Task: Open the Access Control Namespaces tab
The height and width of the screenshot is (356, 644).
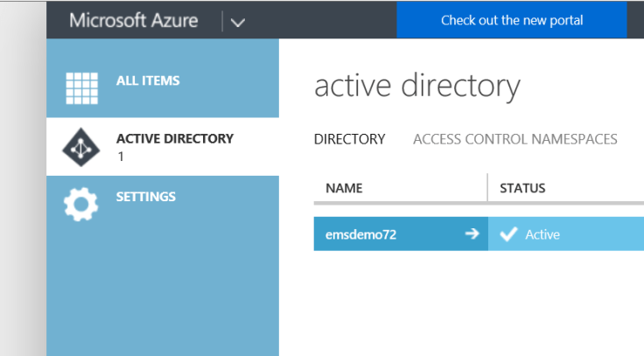Action: (x=514, y=139)
